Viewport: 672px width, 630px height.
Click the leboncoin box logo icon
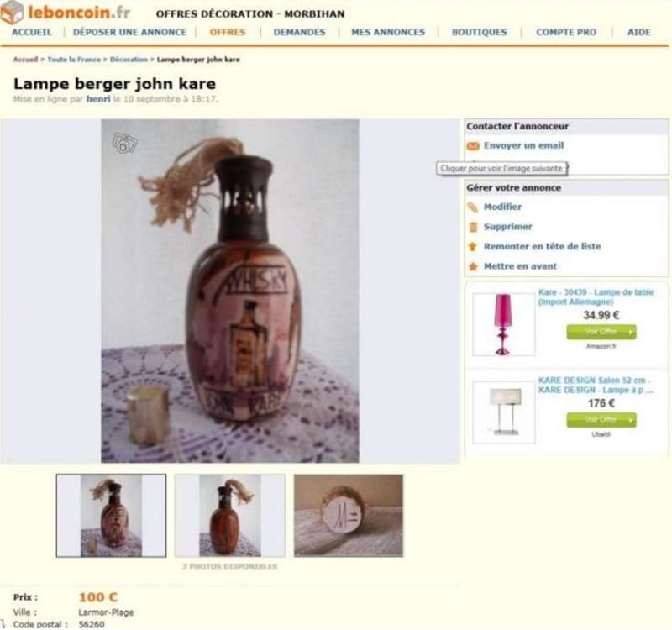pyautogui.click(x=12, y=12)
